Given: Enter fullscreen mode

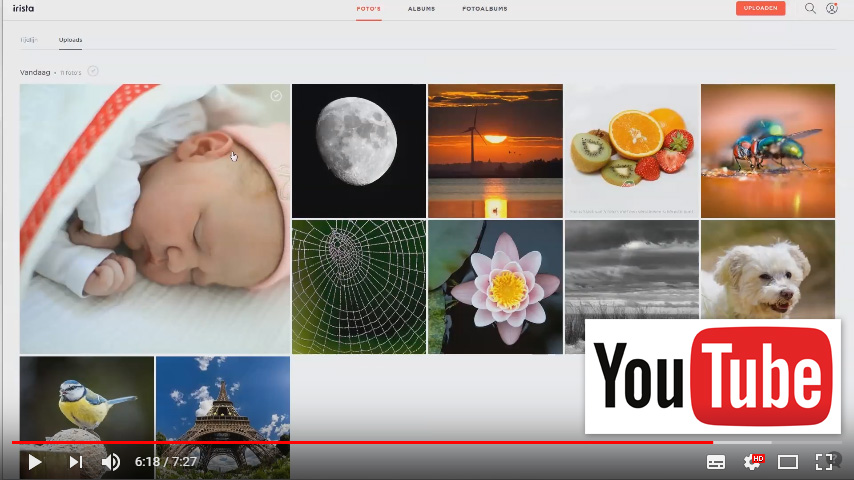Looking at the screenshot, I should coord(824,462).
